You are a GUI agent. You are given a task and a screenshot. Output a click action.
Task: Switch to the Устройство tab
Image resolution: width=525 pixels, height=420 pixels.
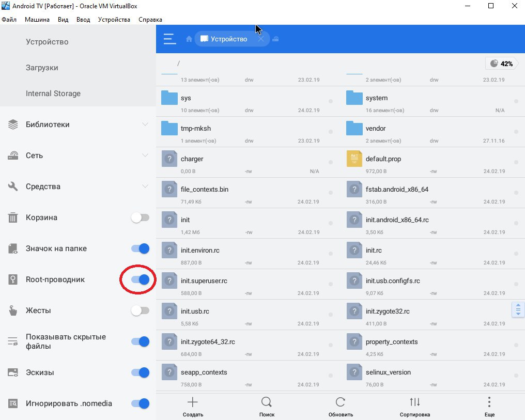pos(229,39)
